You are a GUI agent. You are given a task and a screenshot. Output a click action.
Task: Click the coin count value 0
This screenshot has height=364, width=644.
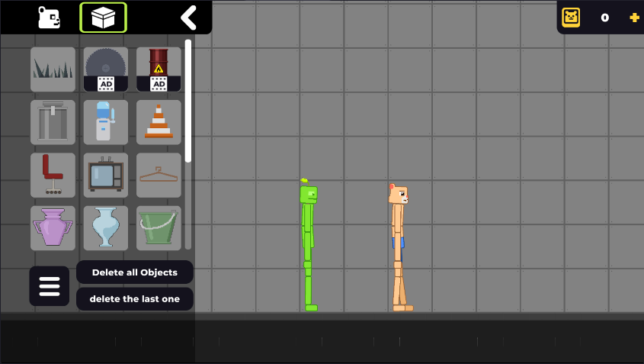605,18
